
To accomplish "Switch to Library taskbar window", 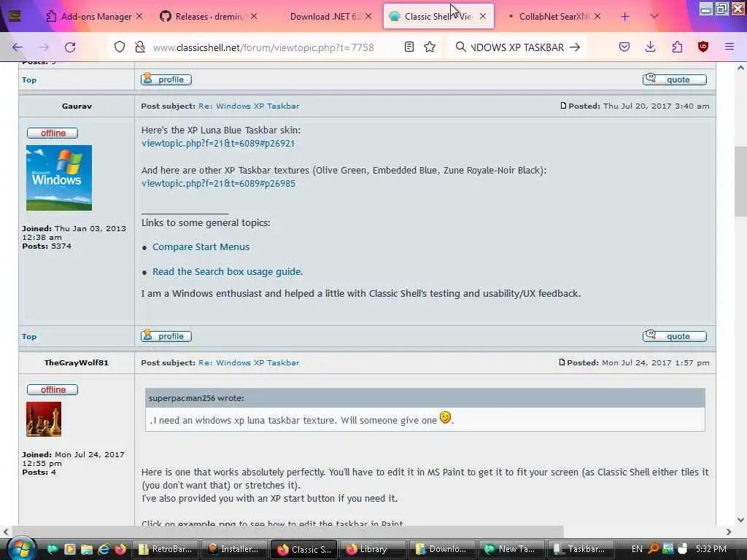I will point(373,549).
